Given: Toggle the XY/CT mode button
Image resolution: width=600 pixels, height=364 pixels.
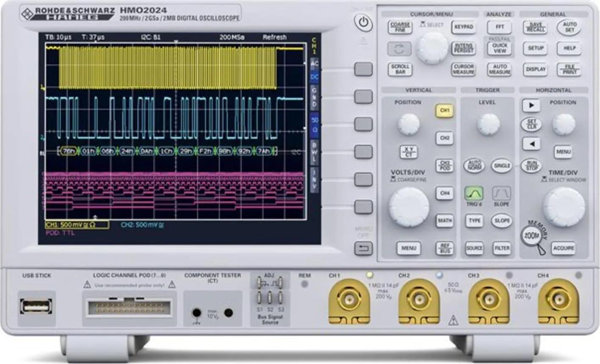Looking at the screenshot, I should [409, 152].
